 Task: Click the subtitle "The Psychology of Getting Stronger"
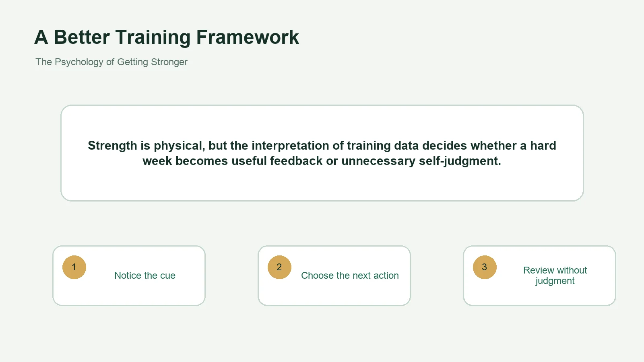[x=111, y=62]
